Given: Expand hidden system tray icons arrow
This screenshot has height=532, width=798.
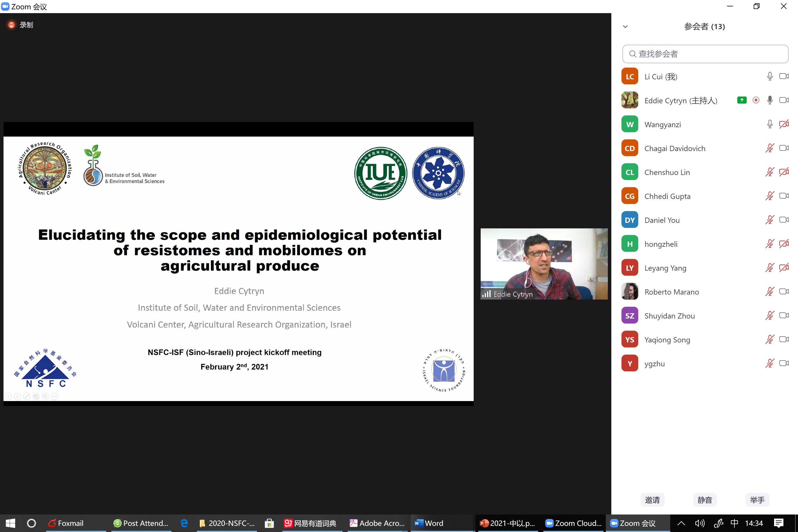Looking at the screenshot, I should point(681,523).
